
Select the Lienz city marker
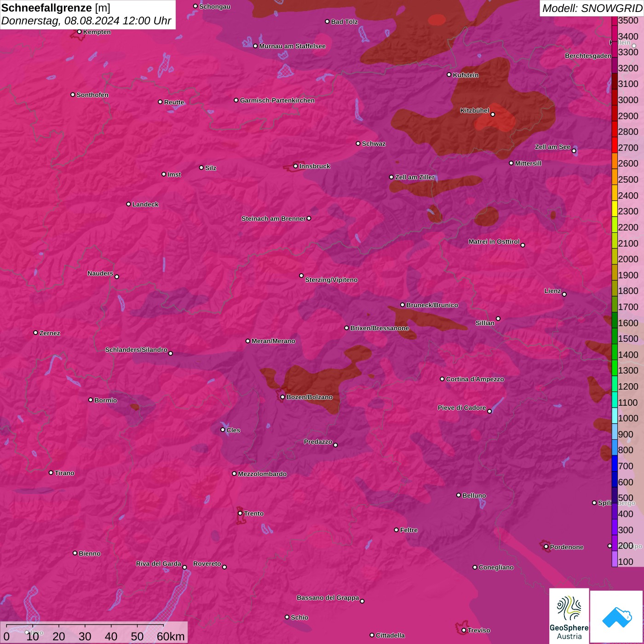564,294
